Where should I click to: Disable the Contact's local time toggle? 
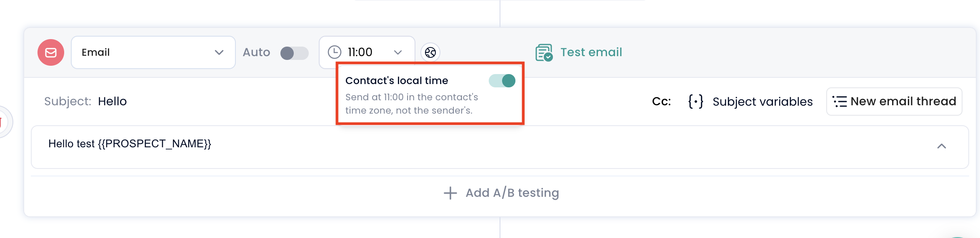coord(502,81)
